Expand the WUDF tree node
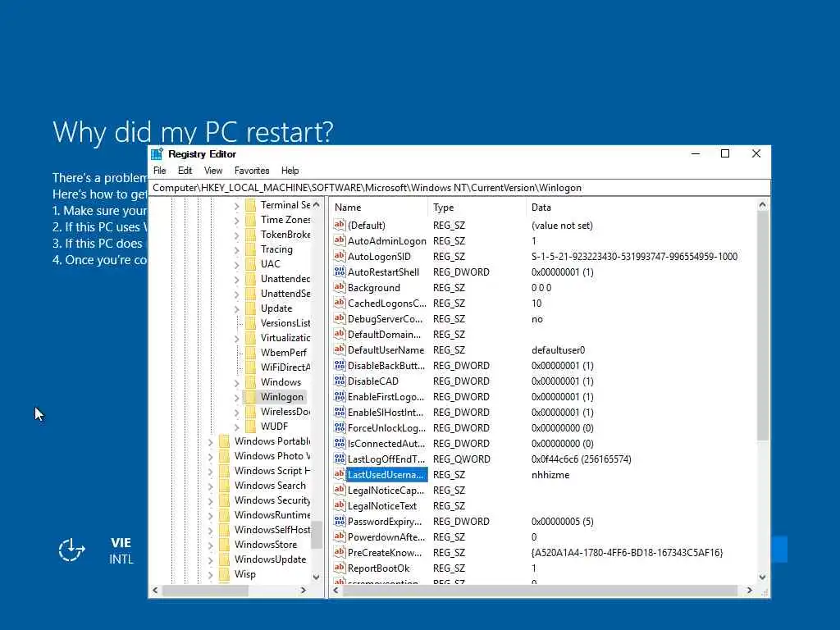Viewport: 840px width, 630px height. pos(237,427)
